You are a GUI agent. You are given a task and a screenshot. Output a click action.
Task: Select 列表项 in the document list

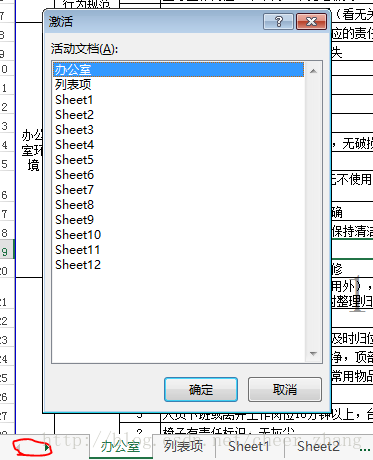click(178, 85)
